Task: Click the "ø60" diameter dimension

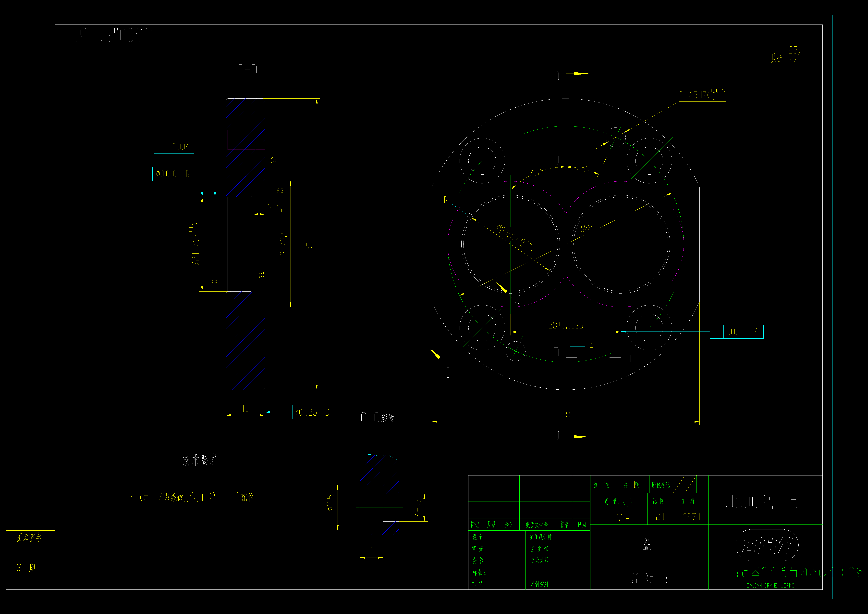Action: click(x=586, y=228)
